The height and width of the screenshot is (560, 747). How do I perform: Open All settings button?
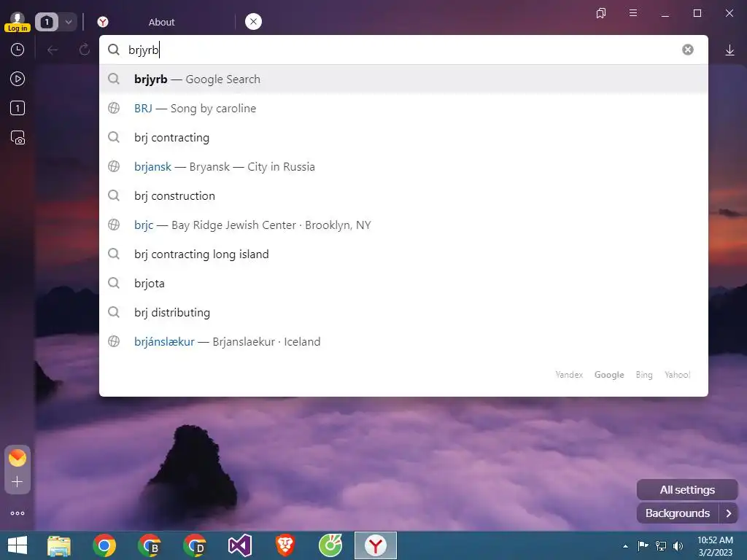point(687,490)
